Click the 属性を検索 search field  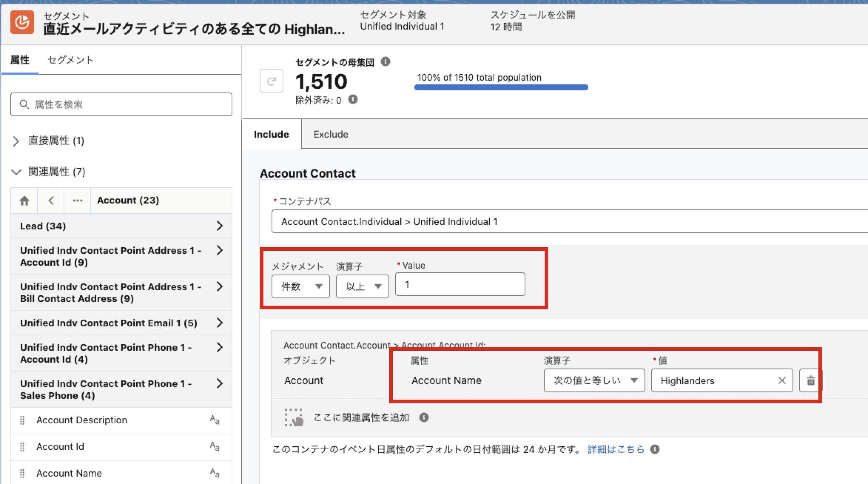click(126, 104)
